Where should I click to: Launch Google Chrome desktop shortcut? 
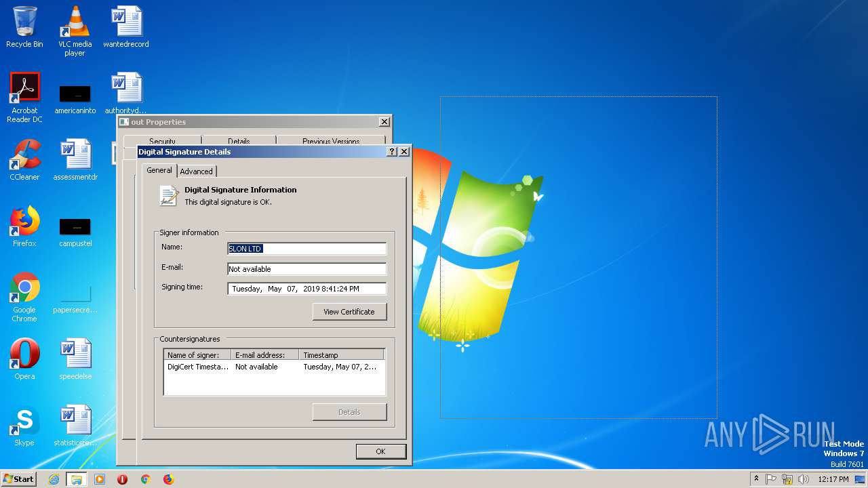tap(24, 297)
